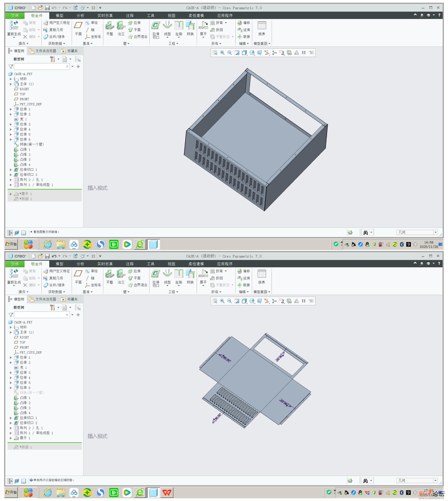Click Zoom In icon in upper window's graphics toolbar
Image resolution: width=448 pixels, height=501 pixels.
222,53
